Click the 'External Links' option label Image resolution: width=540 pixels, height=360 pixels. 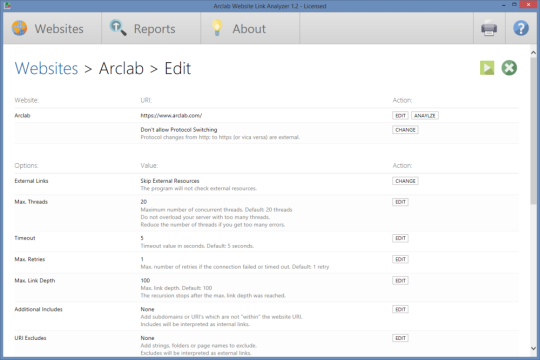(31, 181)
